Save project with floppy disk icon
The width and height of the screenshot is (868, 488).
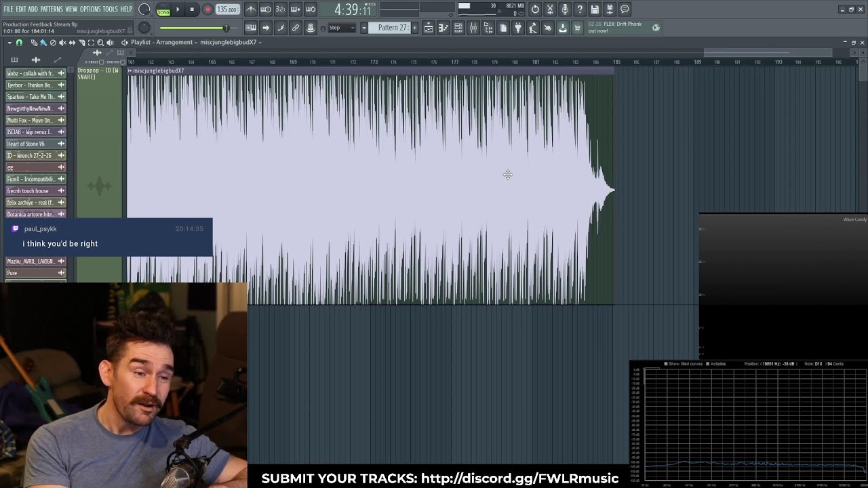tap(595, 9)
